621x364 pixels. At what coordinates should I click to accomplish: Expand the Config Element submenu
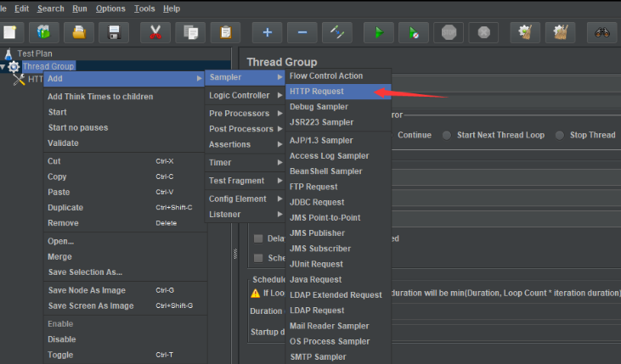coord(246,199)
